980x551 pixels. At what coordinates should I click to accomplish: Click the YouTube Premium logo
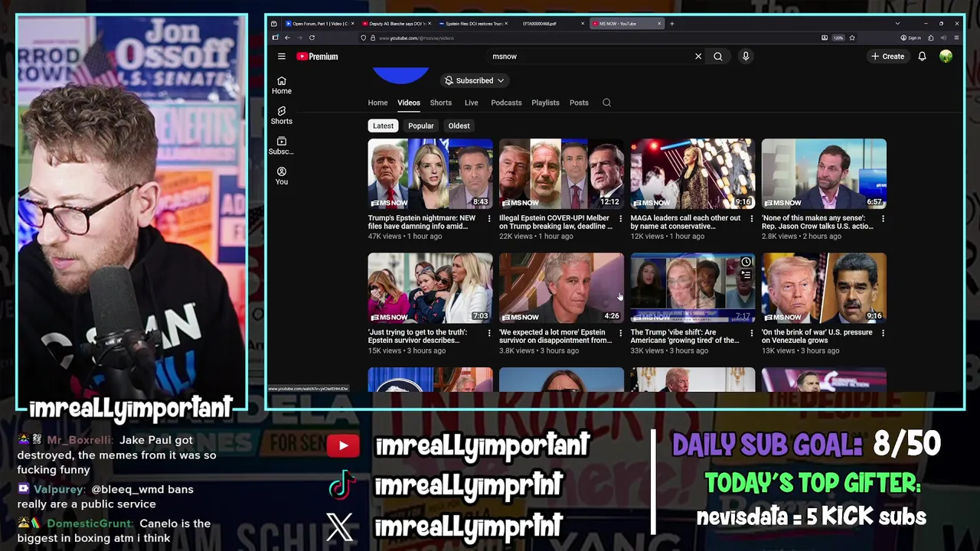(x=317, y=57)
